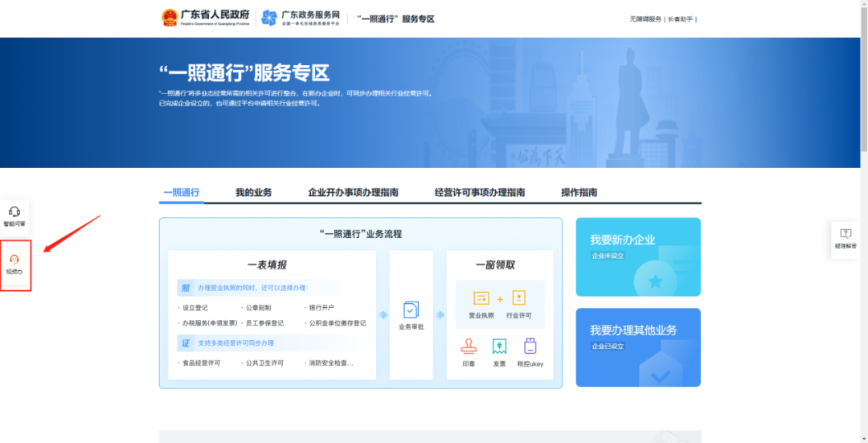This screenshot has height=443, width=868.
Task: Click the Guangdong government emblem logo
Action: click(x=170, y=18)
